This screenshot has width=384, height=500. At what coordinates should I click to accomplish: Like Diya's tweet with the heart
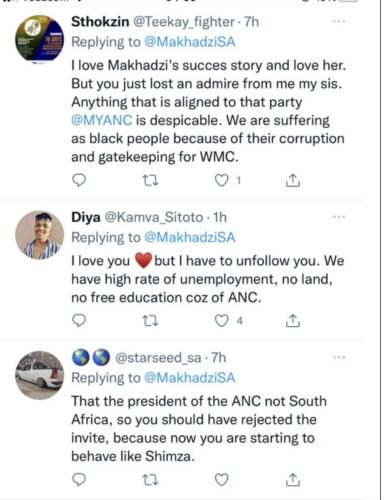tap(221, 321)
